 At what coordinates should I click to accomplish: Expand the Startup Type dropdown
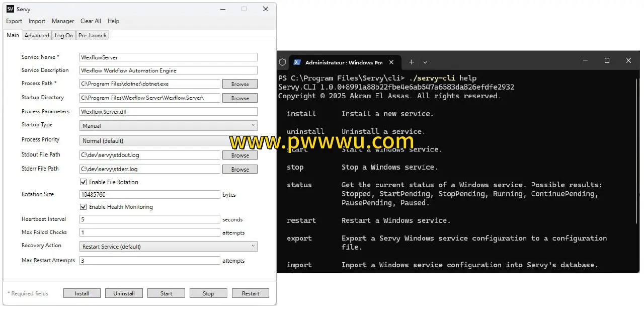pos(168,126)
